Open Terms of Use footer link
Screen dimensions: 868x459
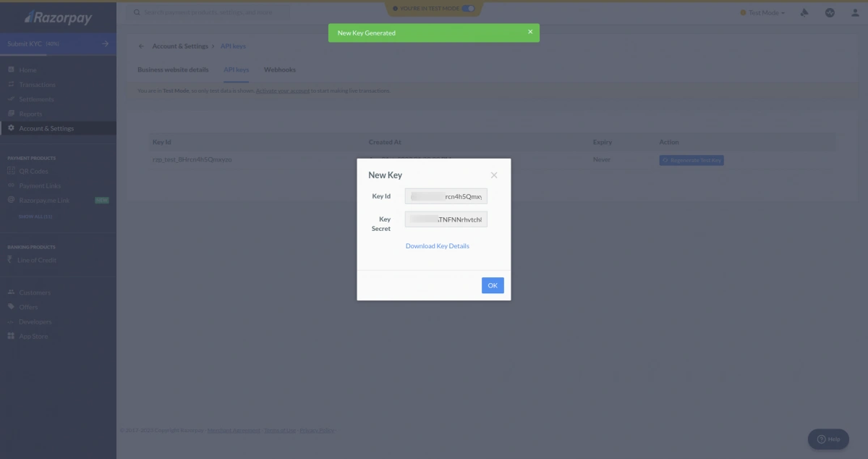click(x=280, y=431)
